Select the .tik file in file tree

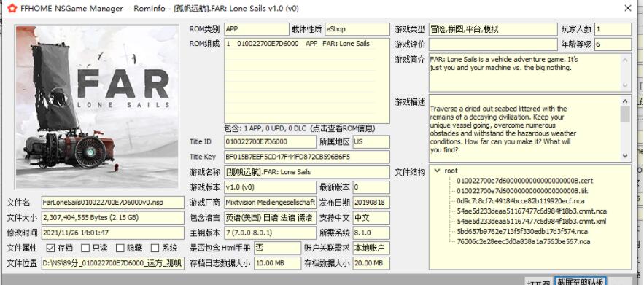pos(522,191)
